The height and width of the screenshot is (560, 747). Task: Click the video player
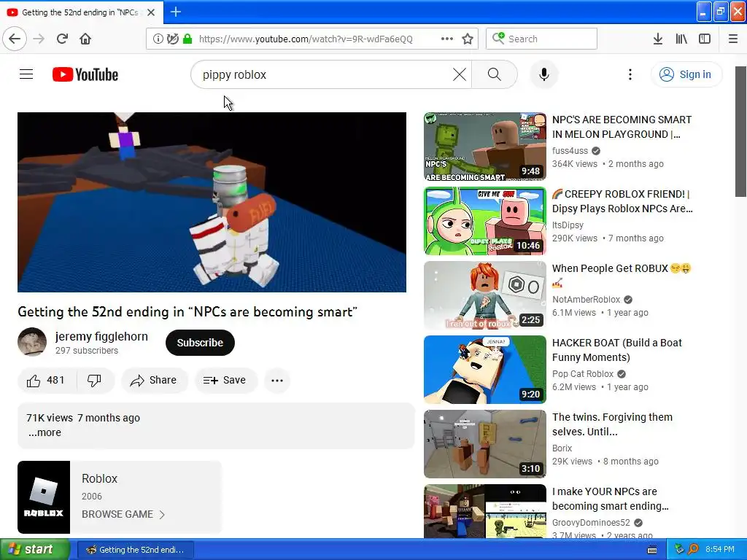click(x=212, y=202)
